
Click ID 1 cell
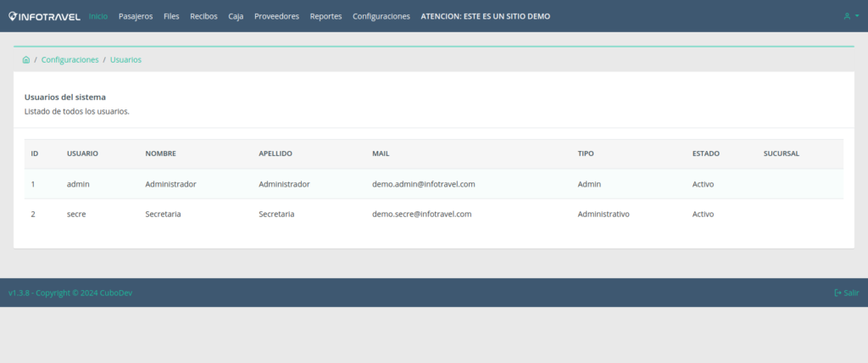pos(33,184)
